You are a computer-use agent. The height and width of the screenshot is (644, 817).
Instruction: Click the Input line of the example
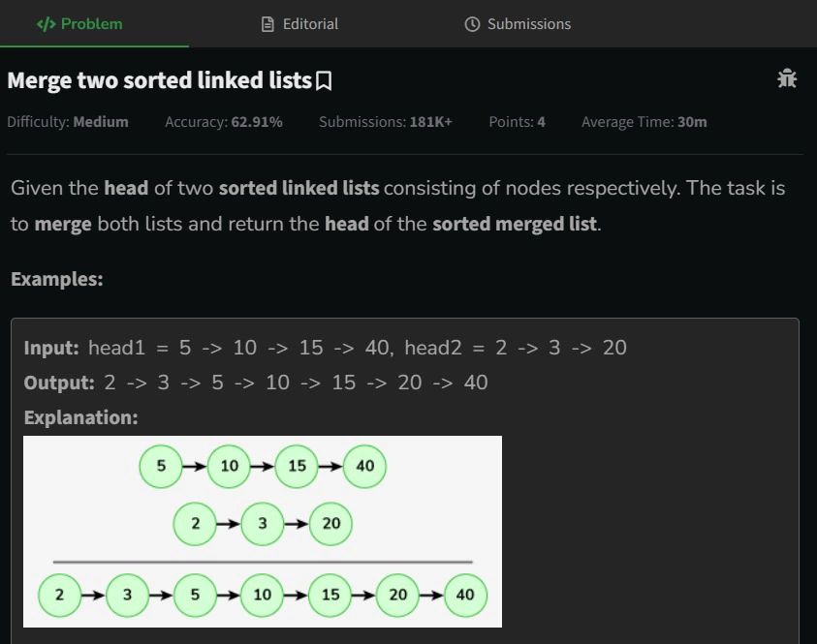(325, 348)
